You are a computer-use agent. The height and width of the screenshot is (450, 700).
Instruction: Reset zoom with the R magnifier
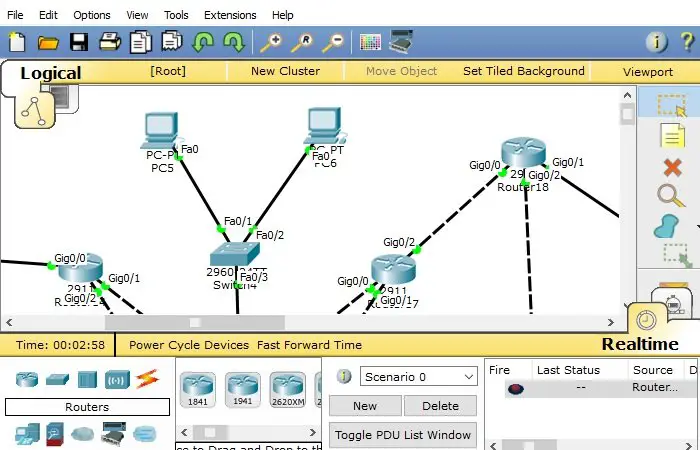click(x=302, y=43)
